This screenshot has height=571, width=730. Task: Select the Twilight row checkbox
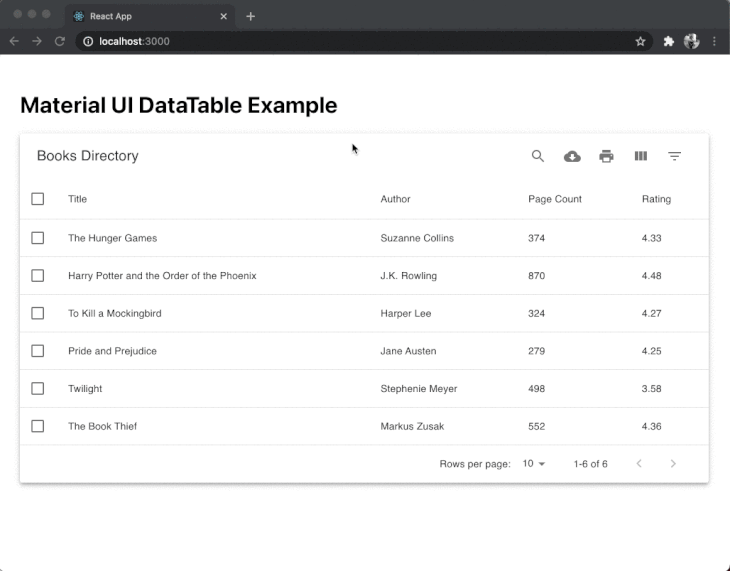[38, 388]
